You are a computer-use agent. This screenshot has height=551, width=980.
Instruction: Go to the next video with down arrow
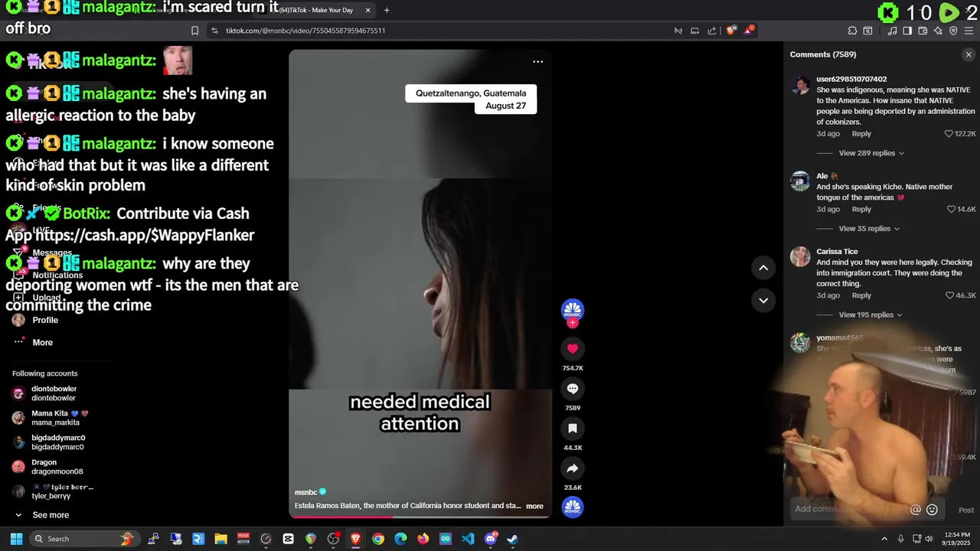(763, 300)
